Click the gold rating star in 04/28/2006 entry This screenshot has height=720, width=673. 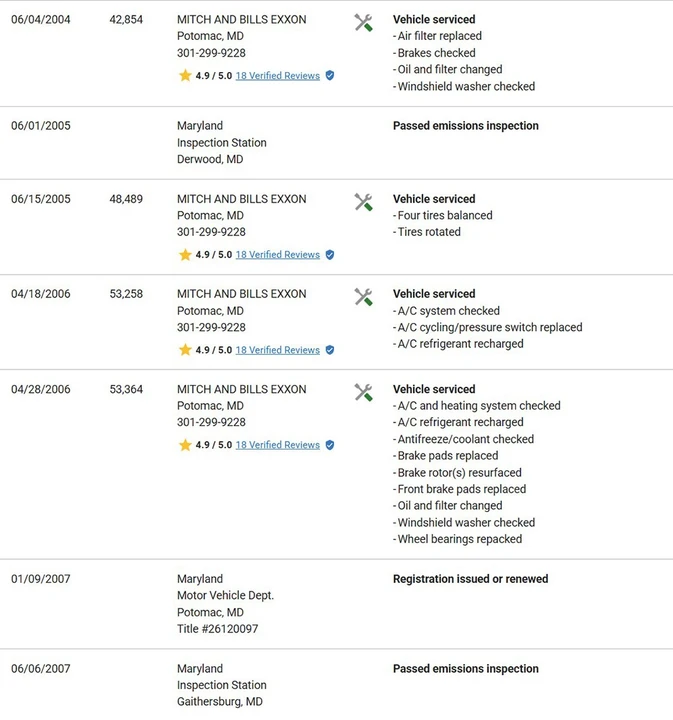(x=185, y=445)
